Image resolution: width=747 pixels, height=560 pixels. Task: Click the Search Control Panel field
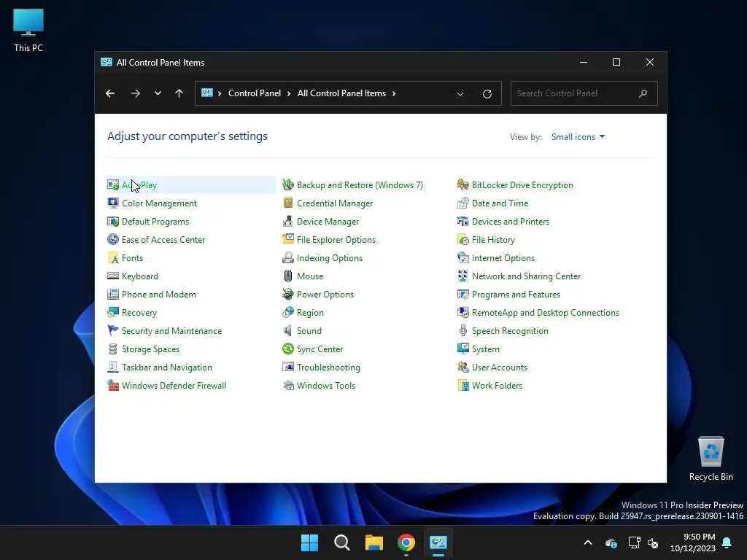[x=584, y=93]
